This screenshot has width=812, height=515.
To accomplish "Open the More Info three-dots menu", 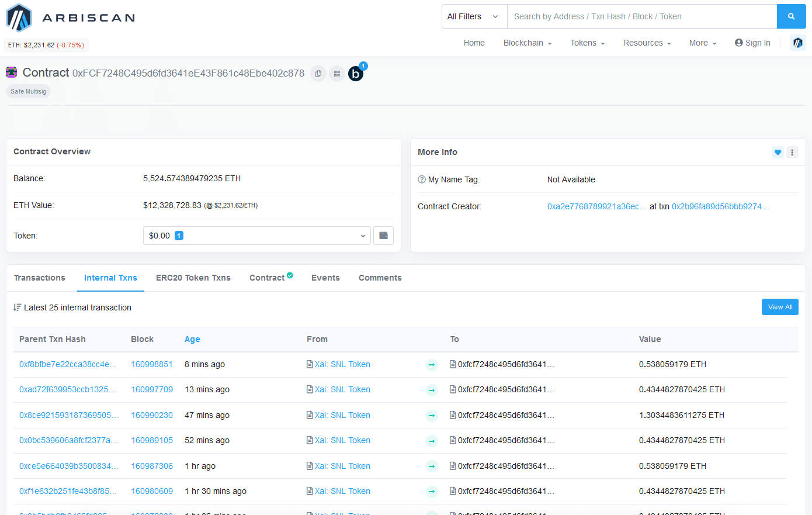I will 792,153.
